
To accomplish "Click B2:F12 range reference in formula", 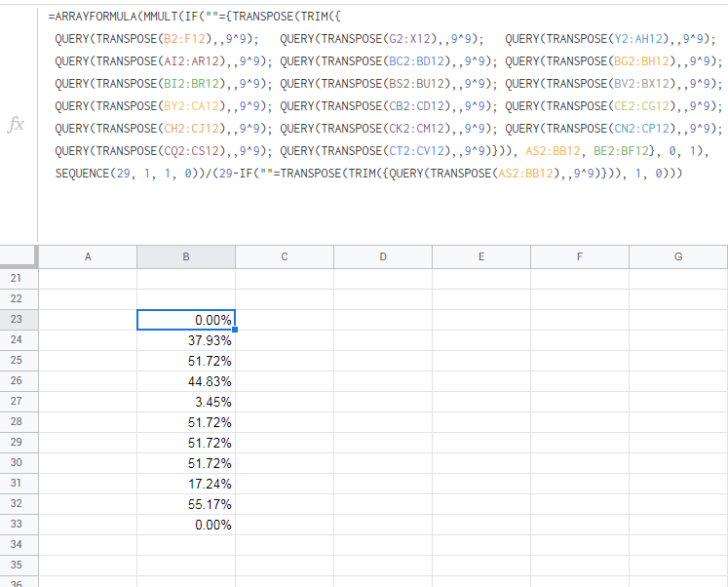I will pos(184,39).
